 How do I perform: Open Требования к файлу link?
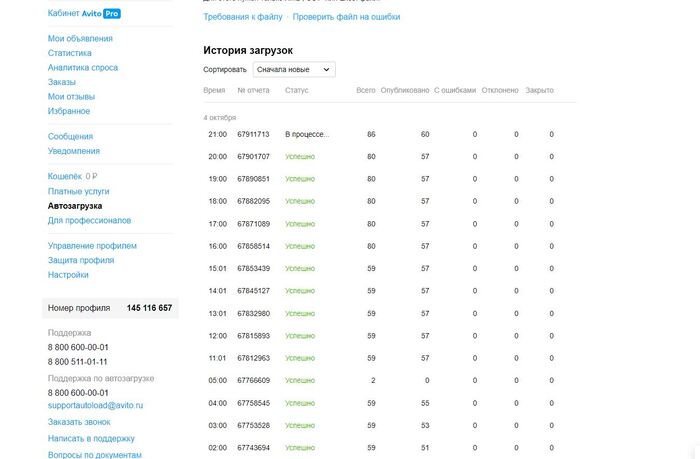pyautogui.click(x=243, y=17)
